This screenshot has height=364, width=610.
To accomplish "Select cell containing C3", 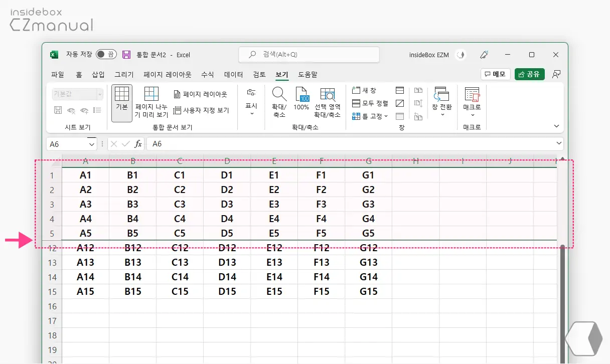I will (180, 204).
